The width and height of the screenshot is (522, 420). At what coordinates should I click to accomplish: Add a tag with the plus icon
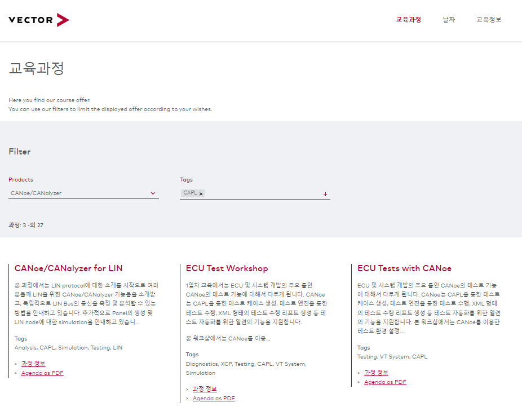325,194
